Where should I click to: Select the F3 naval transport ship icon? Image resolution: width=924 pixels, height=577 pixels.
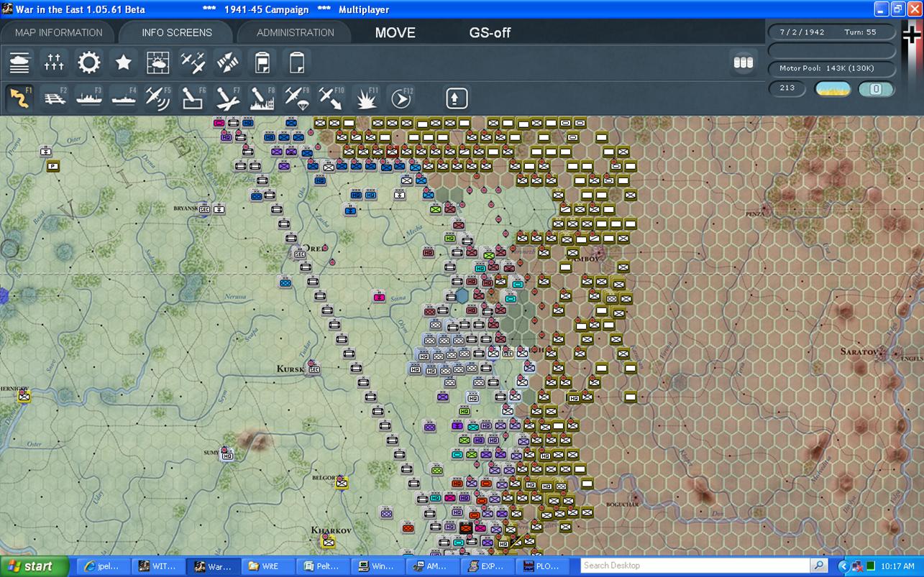89,98
